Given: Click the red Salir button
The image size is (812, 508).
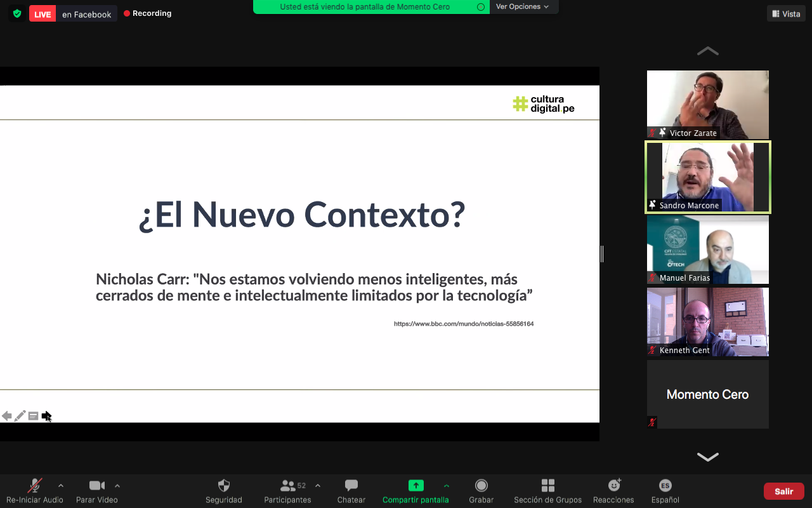Looking at the screenshot, I should pyautogui.click(x=783, y=491).
